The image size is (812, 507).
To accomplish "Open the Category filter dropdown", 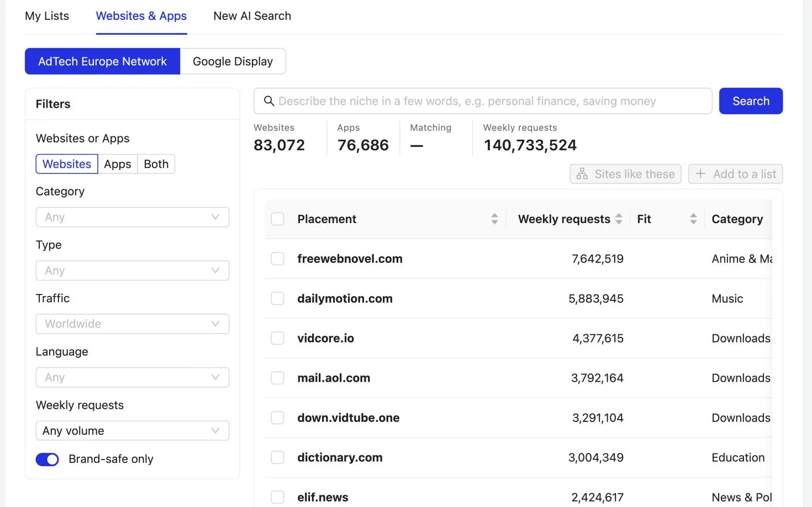I will click(x=133, y=217).
